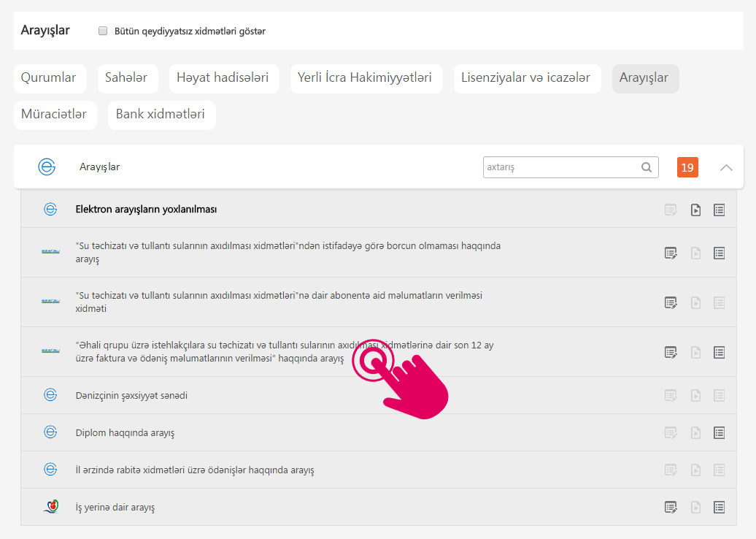Go to the Müraciətlər tab
The image size is (756, 539).
55,115
